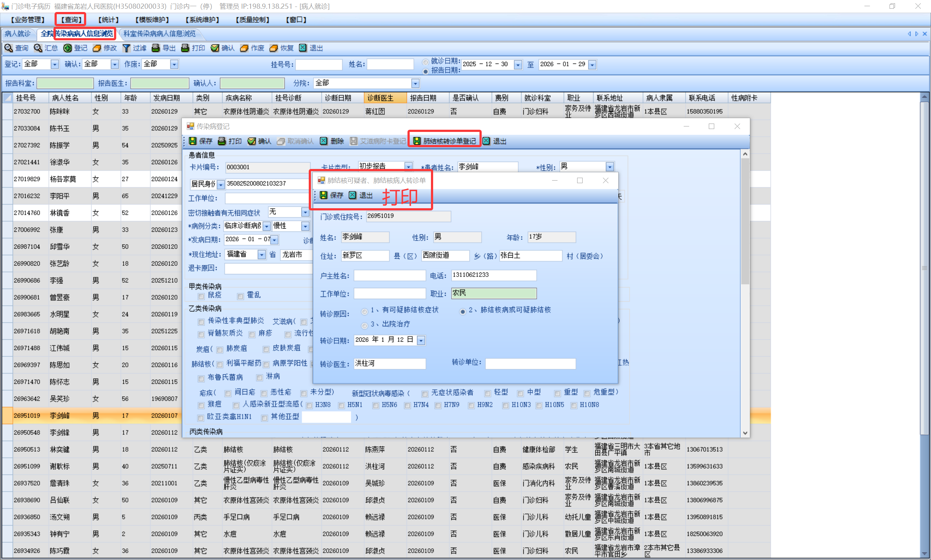
Task: Open the 分院 dropdown list
Action: pyautogui.click(x=415, y=83)
